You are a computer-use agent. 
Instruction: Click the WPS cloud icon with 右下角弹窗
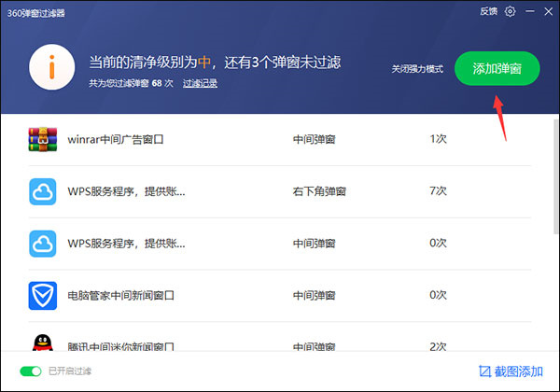(43, 191)
